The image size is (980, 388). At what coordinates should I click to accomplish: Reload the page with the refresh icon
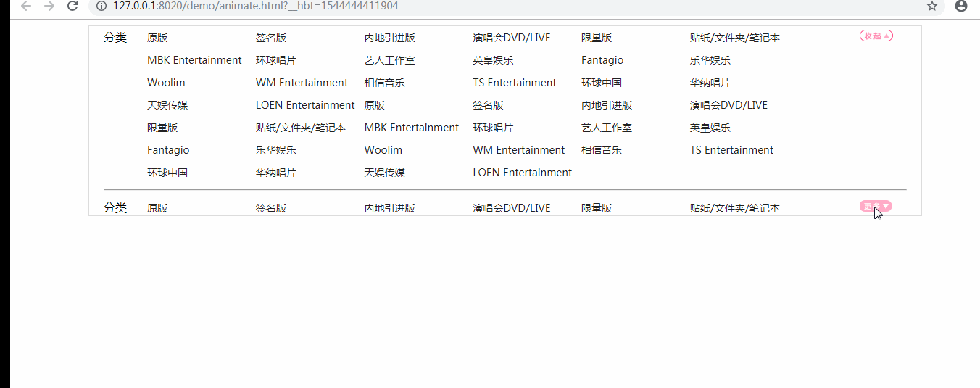[x=72, y=6]
